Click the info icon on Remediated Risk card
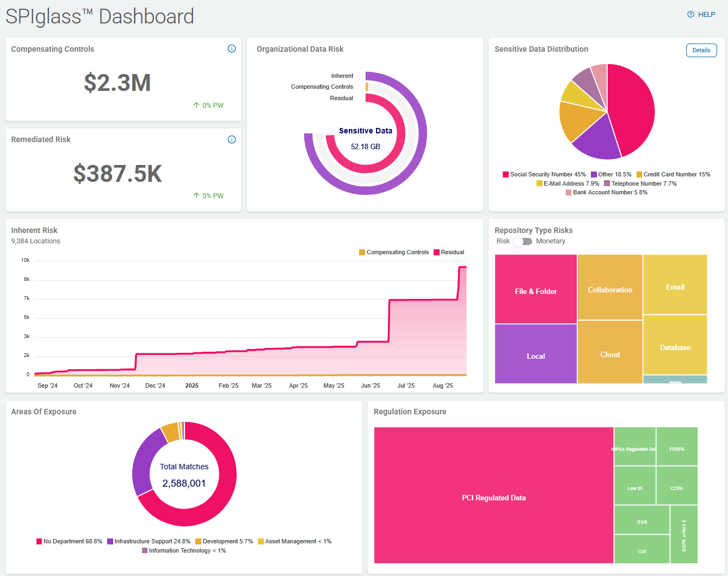This screenshot has height=576, width=728. tap(231, 139)
